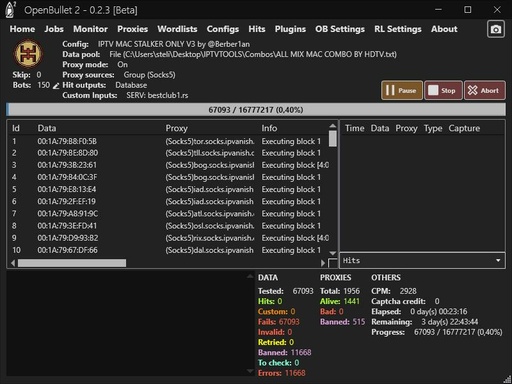This screenshot has height=384, width=512.
Task: Open the Home menu
Action: point(22,29)
